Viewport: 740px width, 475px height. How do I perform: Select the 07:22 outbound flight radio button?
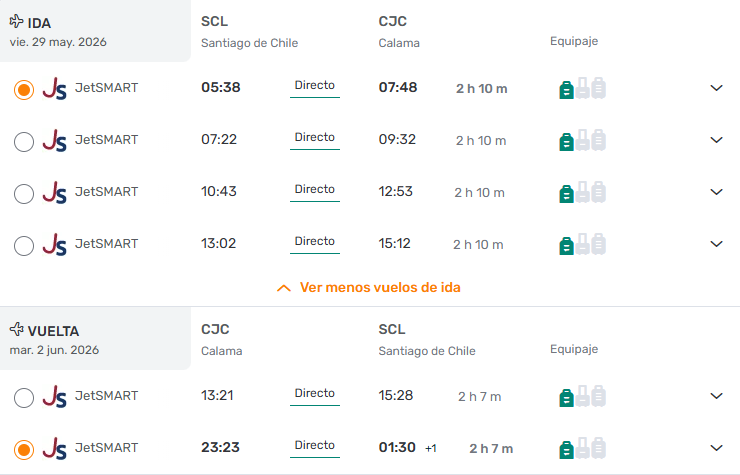tap(24, 141)
